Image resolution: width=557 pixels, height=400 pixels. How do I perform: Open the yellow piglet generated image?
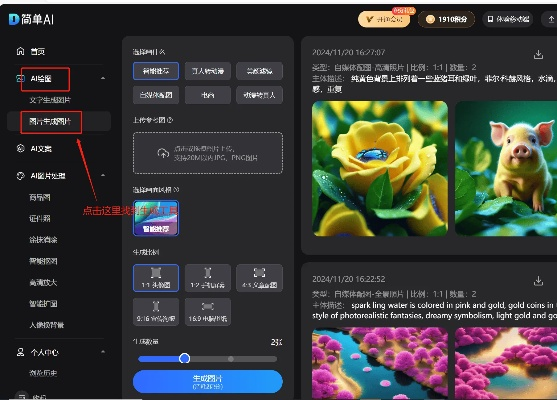click(x=506, y=169)
